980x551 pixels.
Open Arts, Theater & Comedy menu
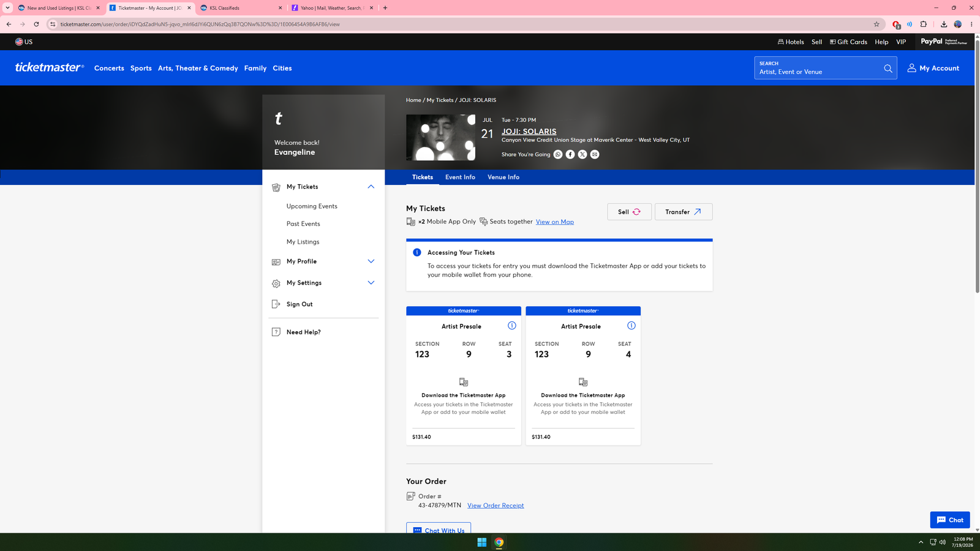click(198, 68)
